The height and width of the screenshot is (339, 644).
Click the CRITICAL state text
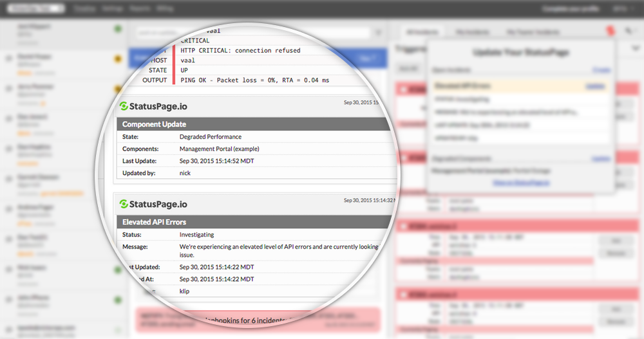[195, 41]
